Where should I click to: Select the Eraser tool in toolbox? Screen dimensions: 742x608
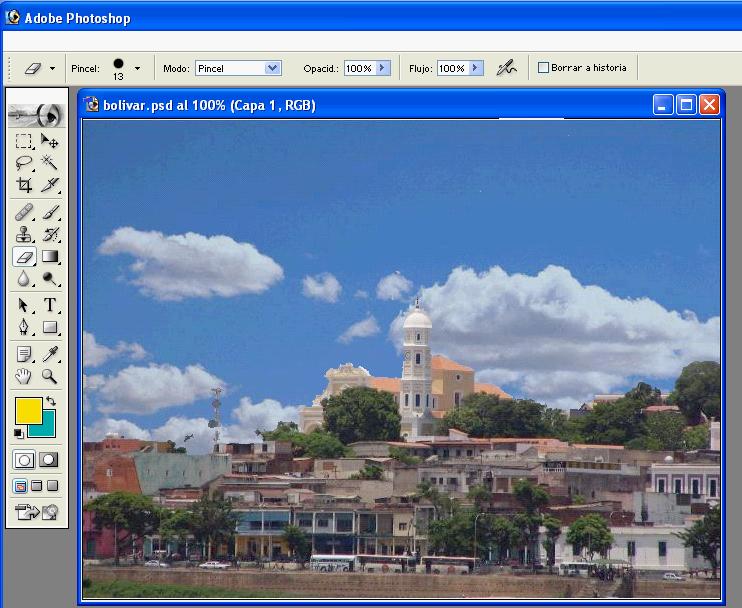24,257
